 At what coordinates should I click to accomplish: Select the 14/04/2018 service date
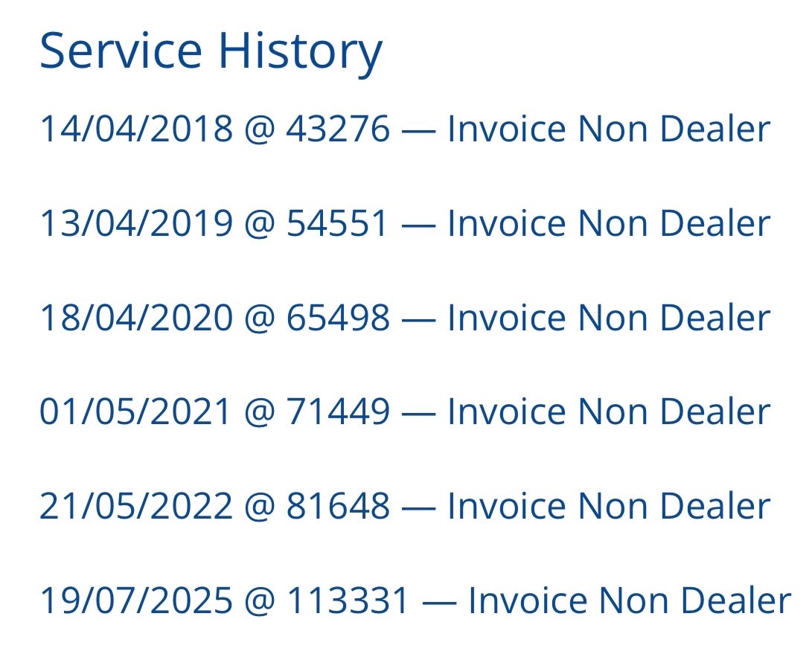(x=136, y=129)
